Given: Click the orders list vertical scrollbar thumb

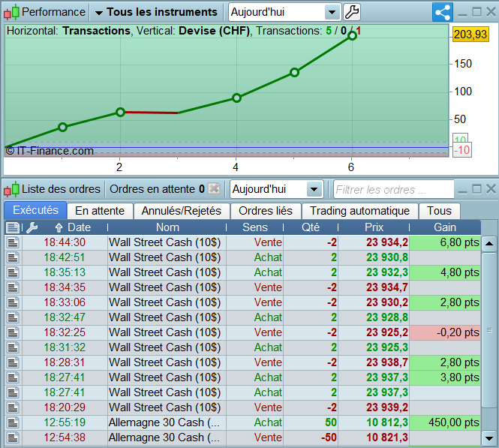Looking at the screenshot, I should click(x=488, y=330).
